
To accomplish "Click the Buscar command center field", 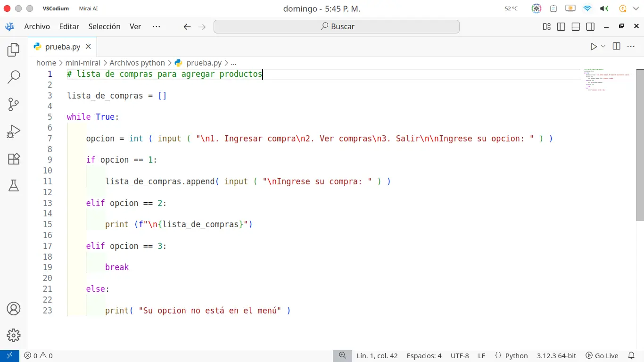I will pos(337,27).
